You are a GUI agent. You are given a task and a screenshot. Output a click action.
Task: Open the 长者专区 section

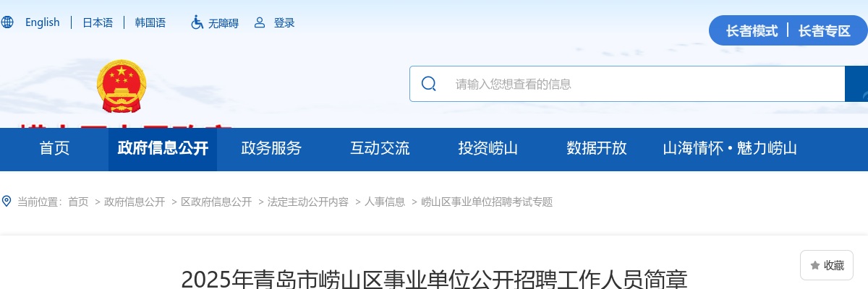click(825, 31)
